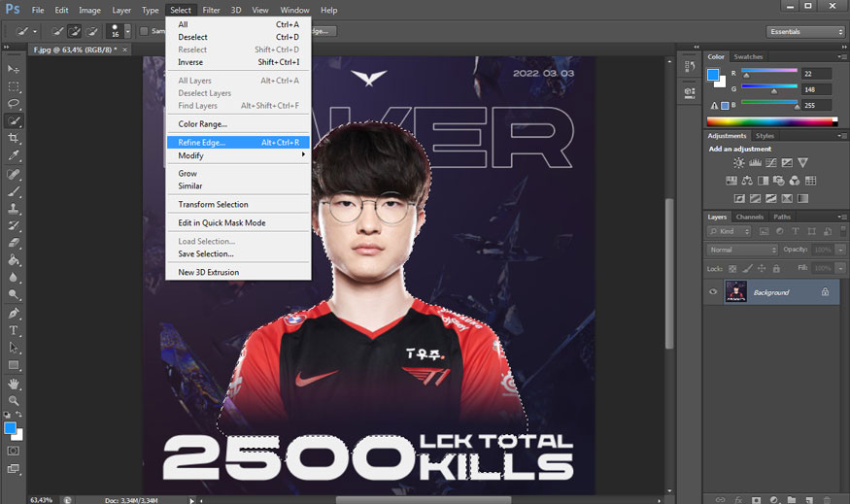This screenshot has width=850, height=504.
Task: Toggle Edit in Quick Mask Mode button
Action: 14,451
